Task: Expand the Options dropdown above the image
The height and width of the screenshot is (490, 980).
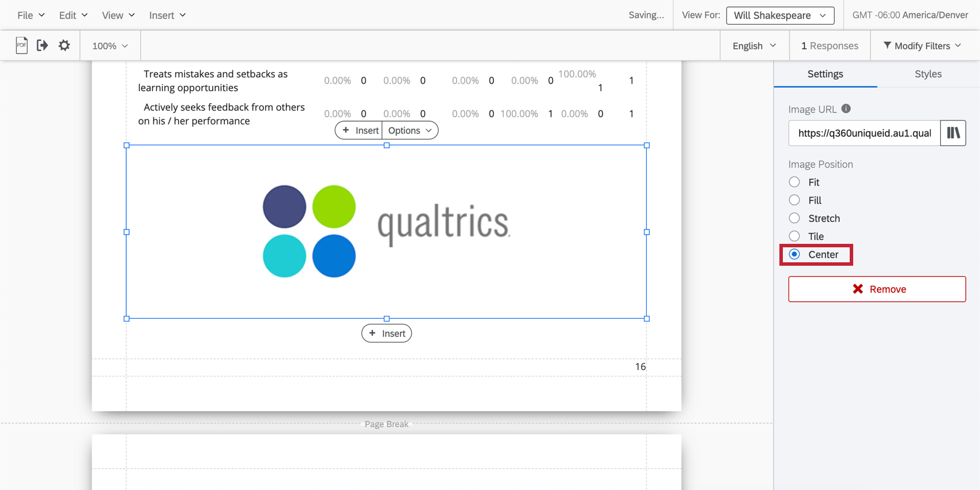Action: (410, 130)
